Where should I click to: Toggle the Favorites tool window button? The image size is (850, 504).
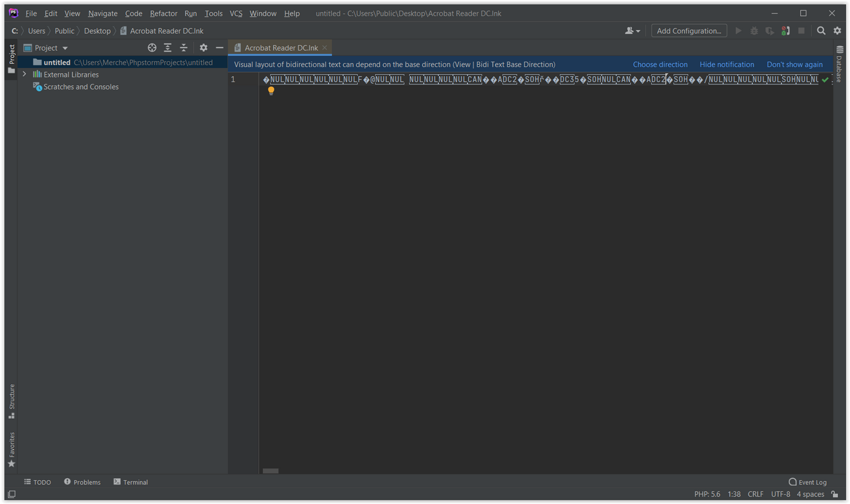[x=11, y=450]
